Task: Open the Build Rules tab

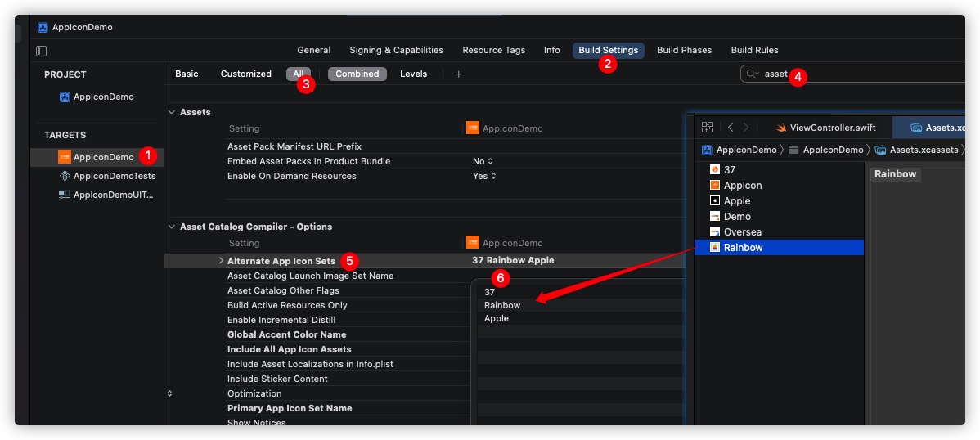Action: [x=755, y=50]
